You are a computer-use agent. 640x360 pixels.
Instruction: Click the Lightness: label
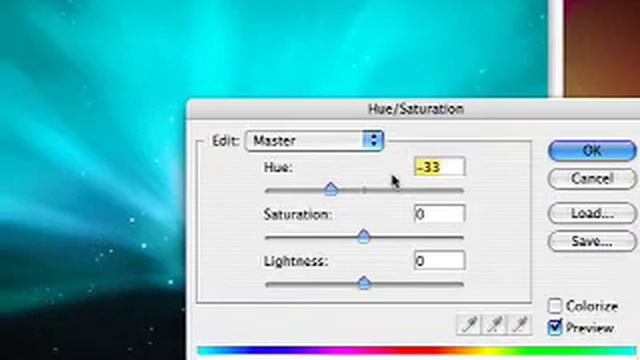296,261
